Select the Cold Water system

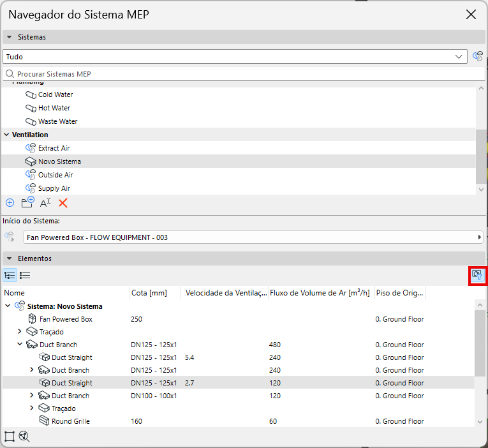pos(55,94)
